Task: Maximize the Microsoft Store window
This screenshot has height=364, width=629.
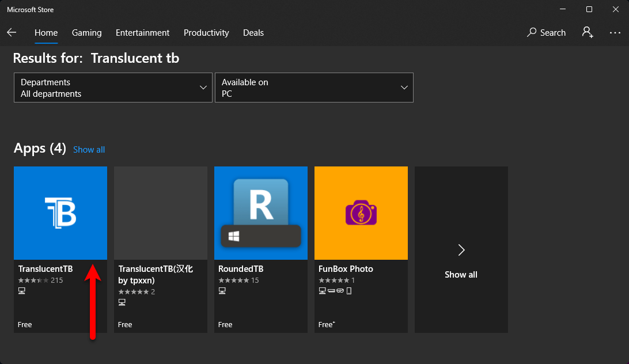Action: tap(589, 9)
